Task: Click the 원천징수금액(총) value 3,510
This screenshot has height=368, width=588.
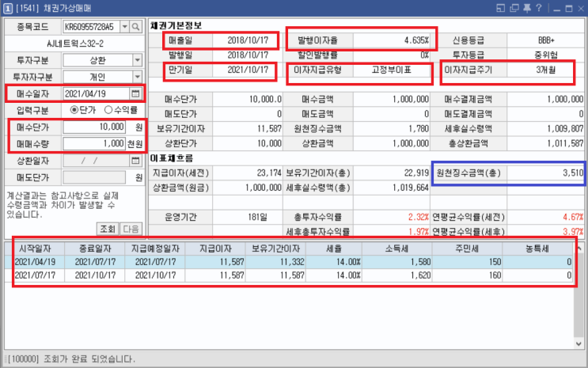Action: click(x=573, y=173)
